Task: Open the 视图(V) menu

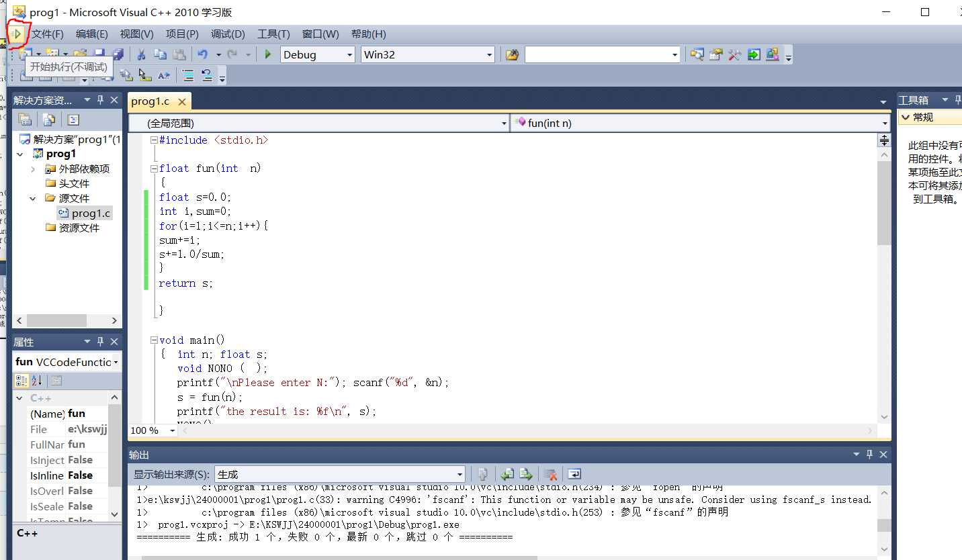Action: 136,34
